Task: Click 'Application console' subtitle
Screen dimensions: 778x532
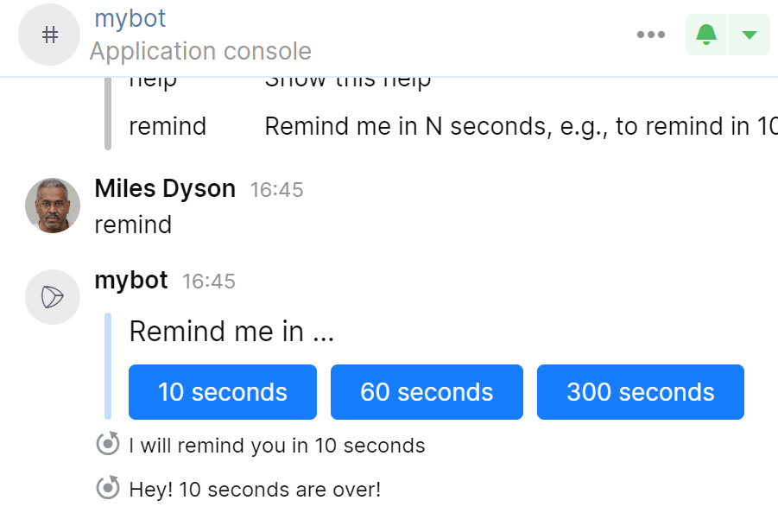Action: point(200,51)
